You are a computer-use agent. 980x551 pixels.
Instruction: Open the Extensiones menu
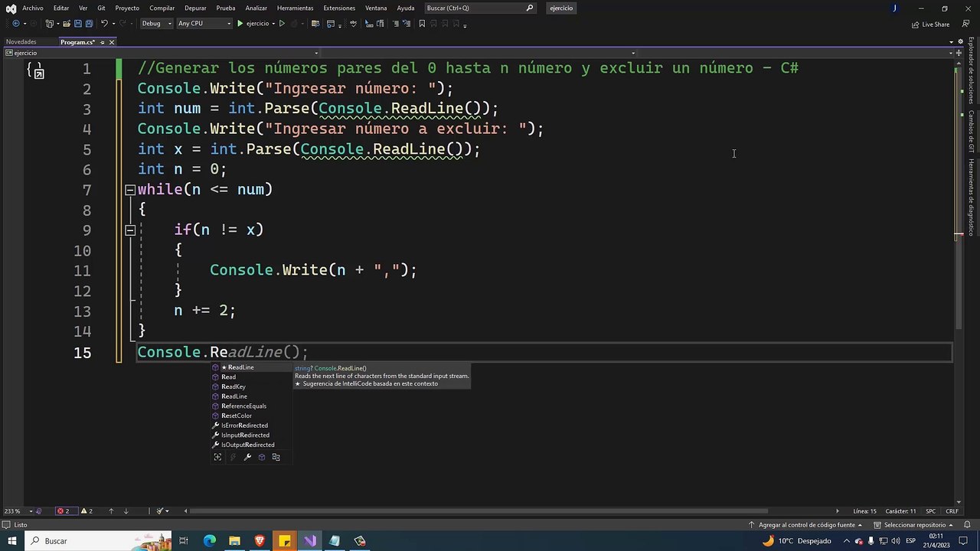click(339, 8)
